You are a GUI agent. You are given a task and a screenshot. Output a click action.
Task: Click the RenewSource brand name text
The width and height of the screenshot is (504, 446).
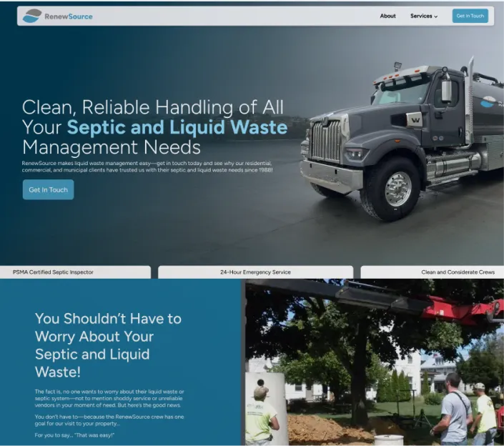pos(69,16)
